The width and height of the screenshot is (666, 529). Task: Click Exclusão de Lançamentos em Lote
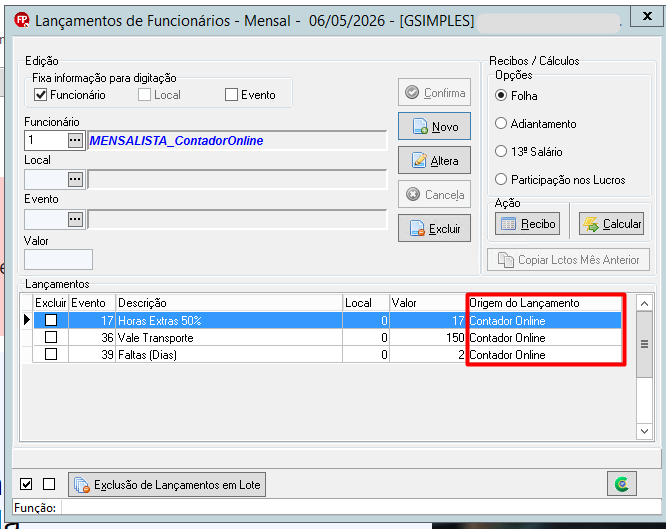click(x=167, y=484)
